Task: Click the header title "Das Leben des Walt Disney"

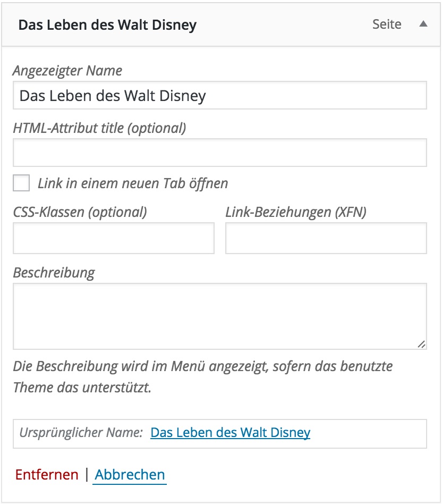Action: [107, 25]
